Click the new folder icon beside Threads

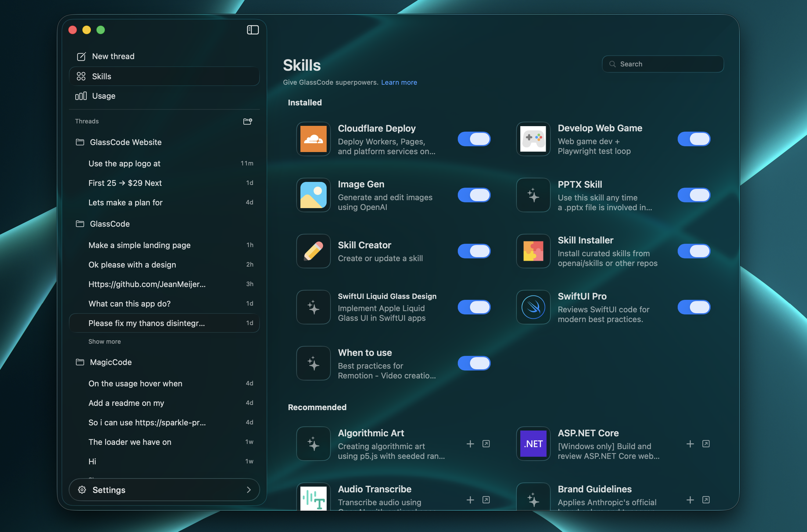click(x=247, y=121)
